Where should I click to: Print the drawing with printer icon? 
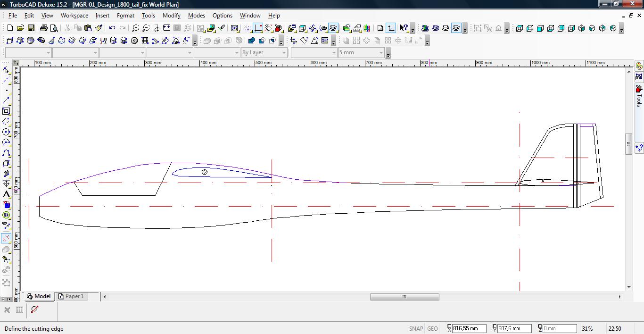(x=44, y=28)
